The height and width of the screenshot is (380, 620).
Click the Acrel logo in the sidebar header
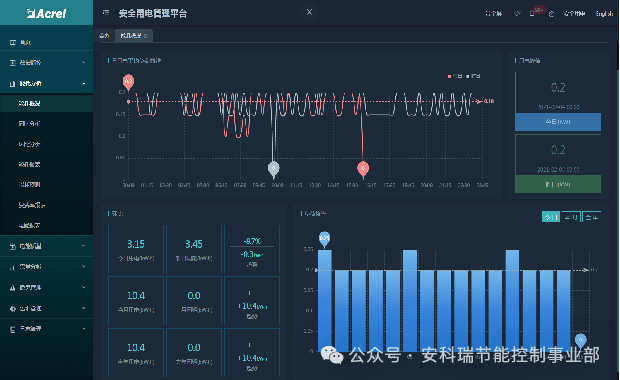[x=46, y=13]
